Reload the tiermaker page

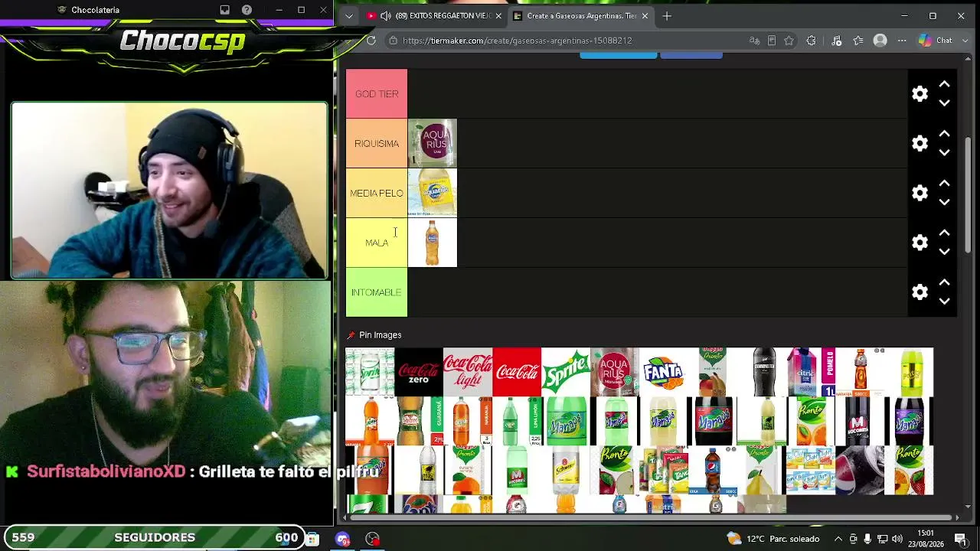(371, 41)
